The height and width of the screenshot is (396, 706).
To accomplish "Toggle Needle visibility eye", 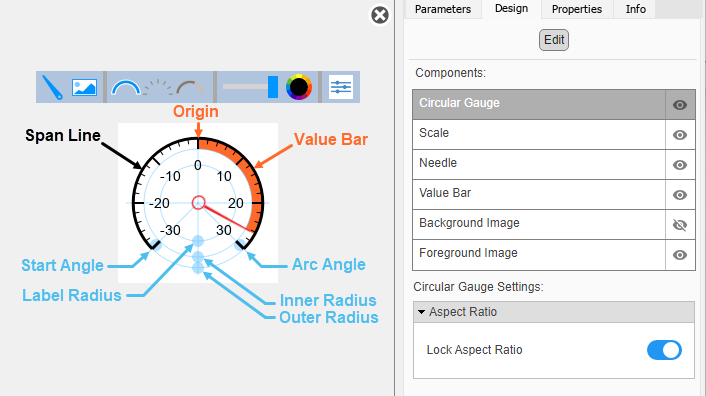I will coord(680,165).
